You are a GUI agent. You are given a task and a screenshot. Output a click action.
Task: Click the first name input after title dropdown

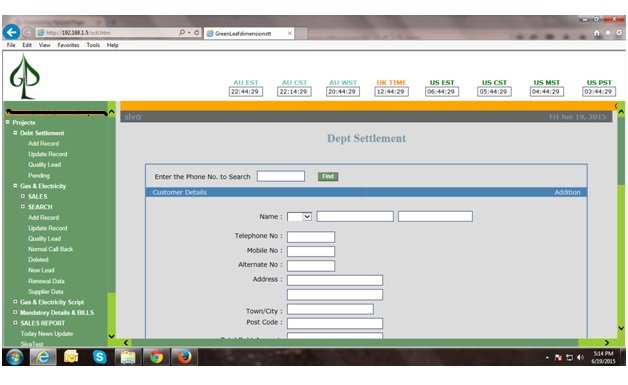tap(355, 217)
